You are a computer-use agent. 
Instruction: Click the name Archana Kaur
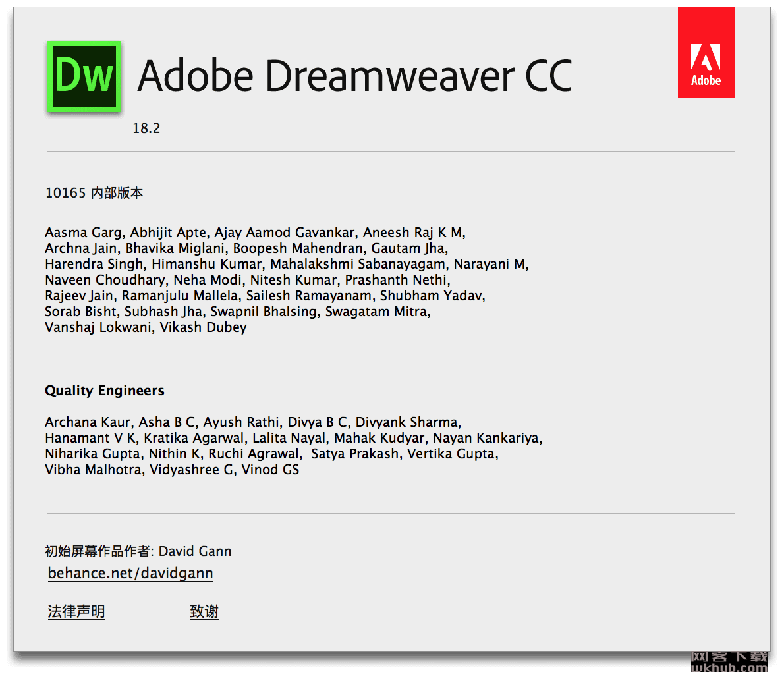pyautogui.click(x=88, y=422)
